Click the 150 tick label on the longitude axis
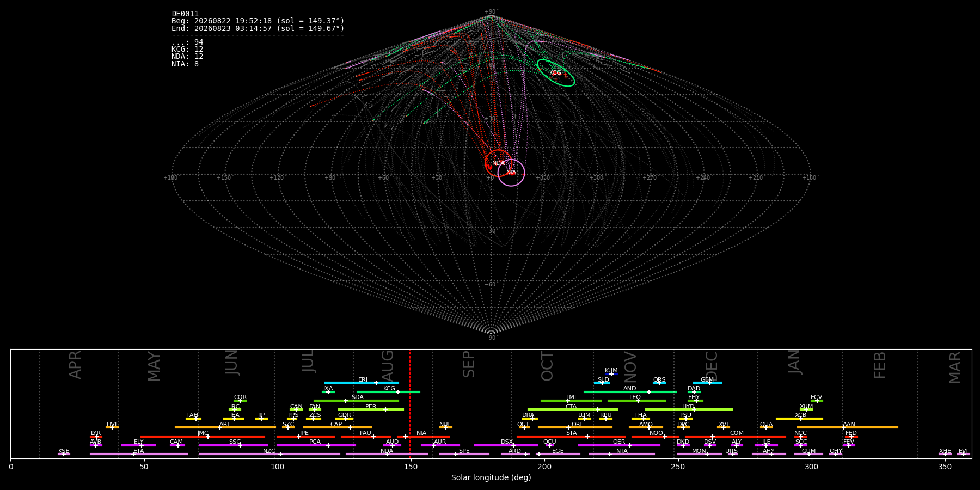This screenshot has width=980, height=490. tap(411, 467)
